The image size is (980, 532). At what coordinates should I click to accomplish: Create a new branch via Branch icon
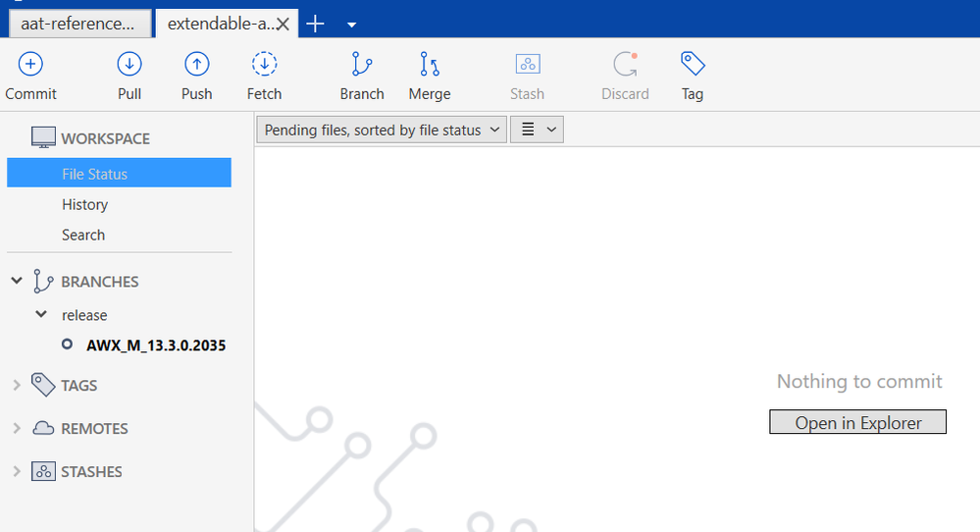pos(362,64)
